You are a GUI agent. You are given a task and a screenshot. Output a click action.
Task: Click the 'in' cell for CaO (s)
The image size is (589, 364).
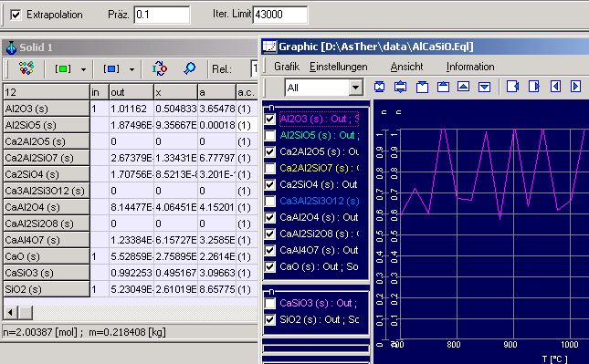coord(100,256)
